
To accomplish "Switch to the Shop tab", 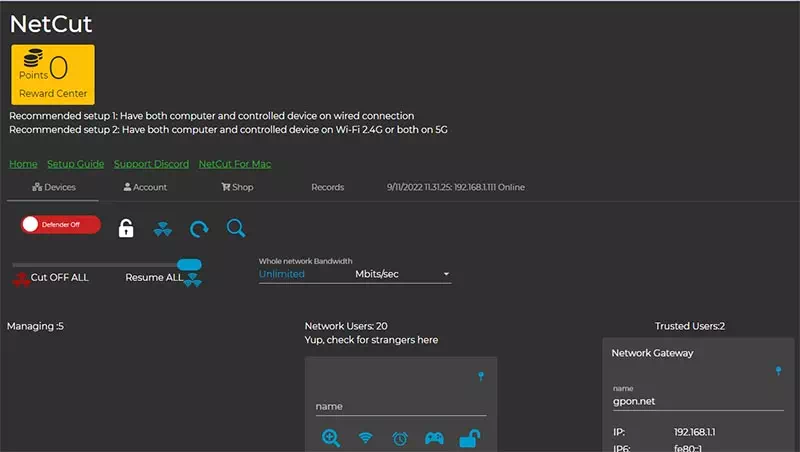I will [237, 187].
